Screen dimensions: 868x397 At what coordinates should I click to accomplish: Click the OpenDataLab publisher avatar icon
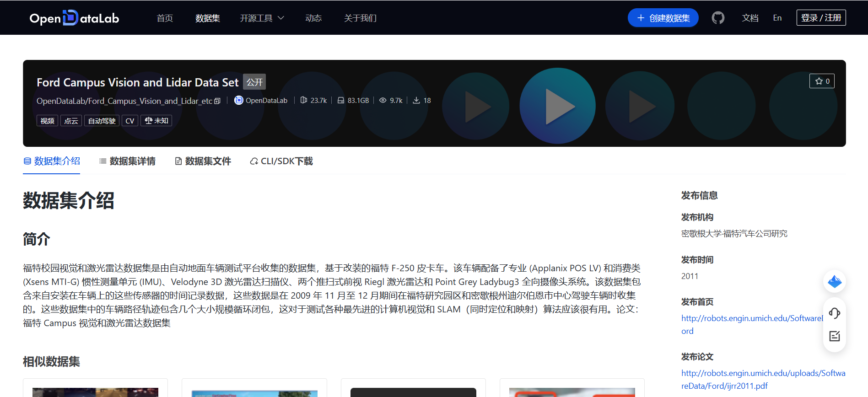pyautogui.click(x=238, y=100)
